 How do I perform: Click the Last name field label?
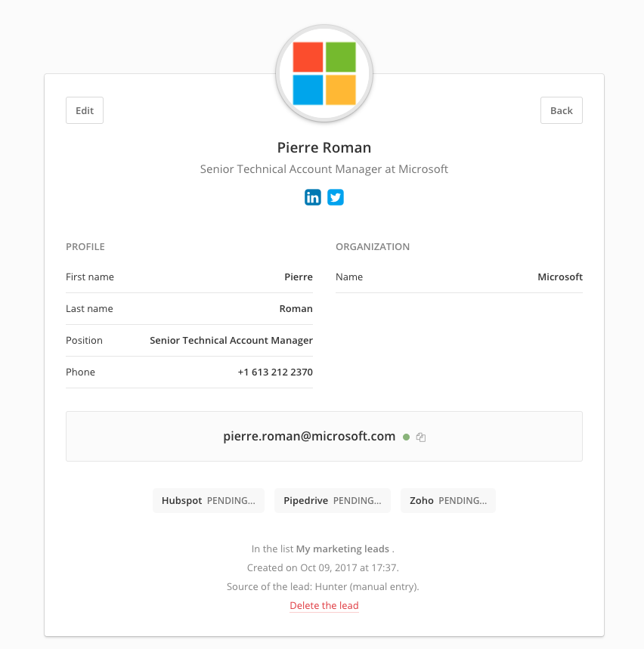89,309
